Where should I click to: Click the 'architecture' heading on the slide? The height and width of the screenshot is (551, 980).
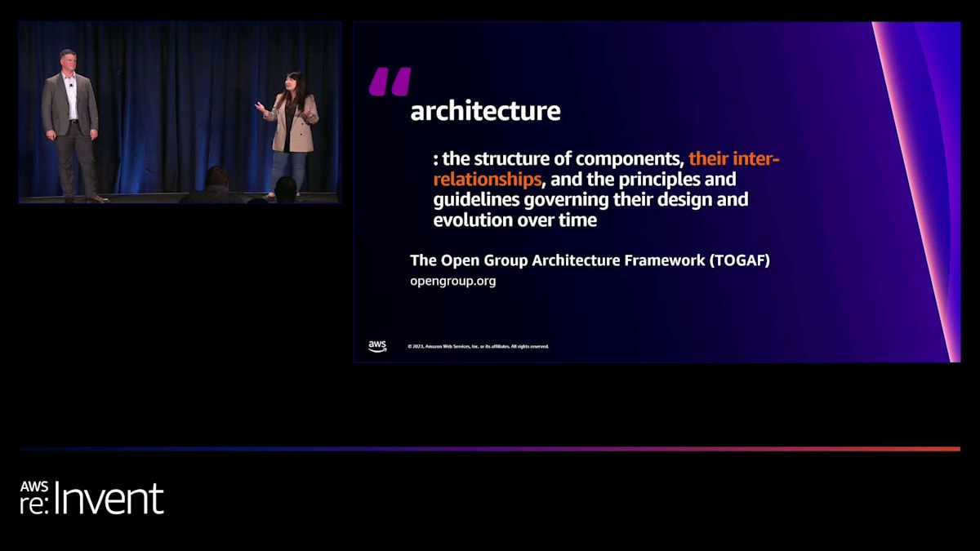point(485,111)
